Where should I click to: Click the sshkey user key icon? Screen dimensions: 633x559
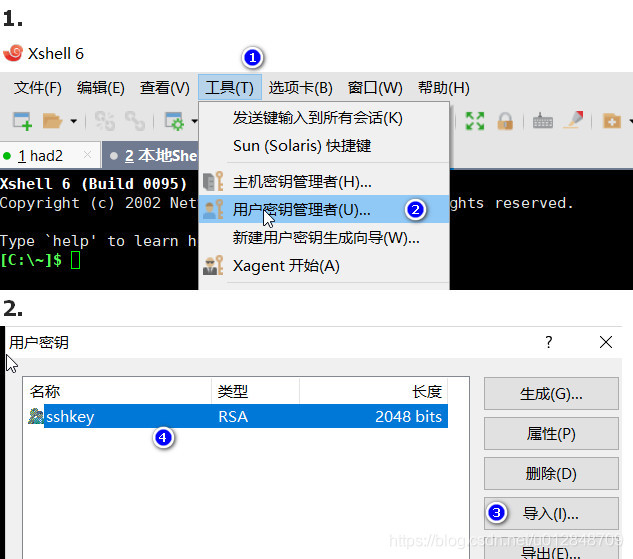point(36,416)
